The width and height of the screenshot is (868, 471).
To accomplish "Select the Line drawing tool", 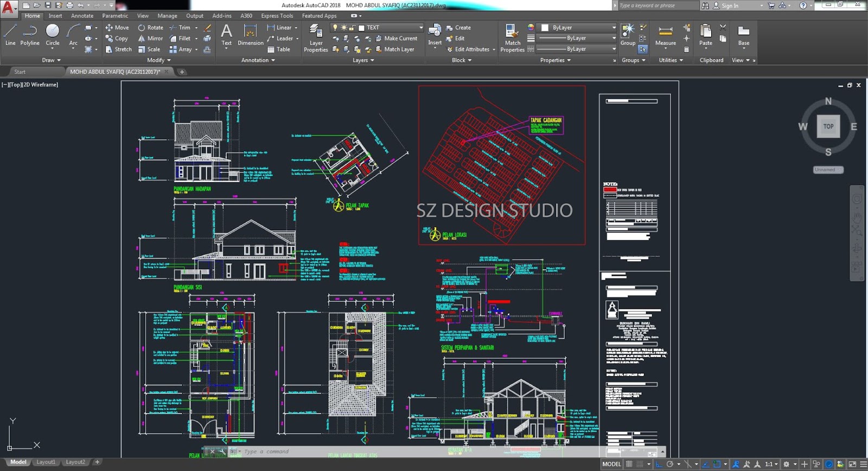I will [x=10, y=35].
